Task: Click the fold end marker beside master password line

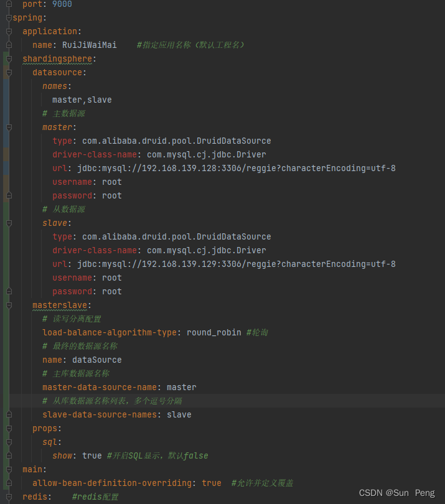Action: pos(9,195)
